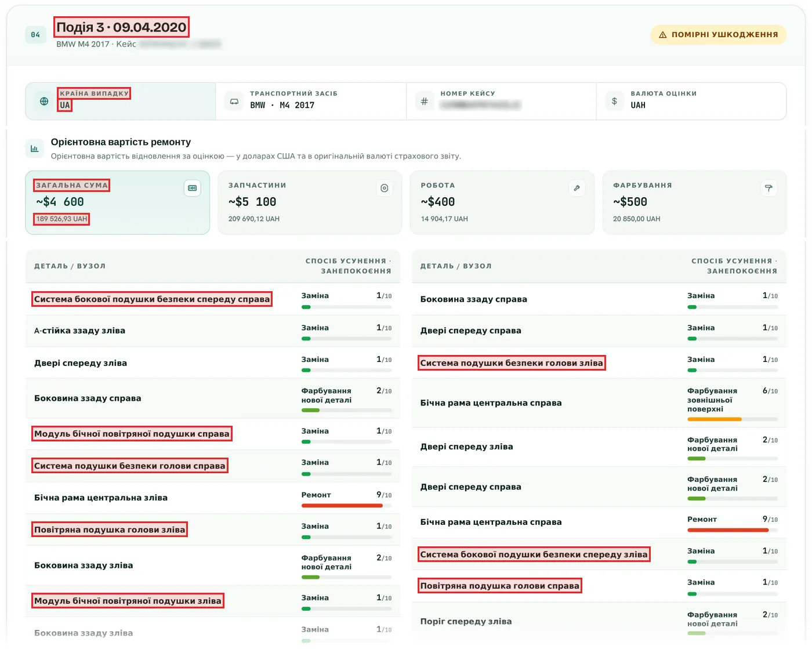Select row Система бокової подушки безпеки спереду справа
The width and height of the screenshot is (812, 649).
click(213, 299)
